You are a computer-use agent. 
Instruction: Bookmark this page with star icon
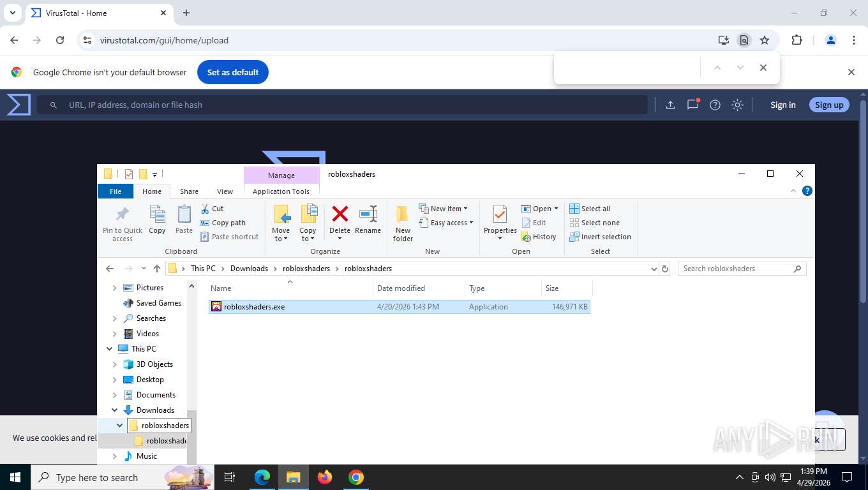pos(765,40)
